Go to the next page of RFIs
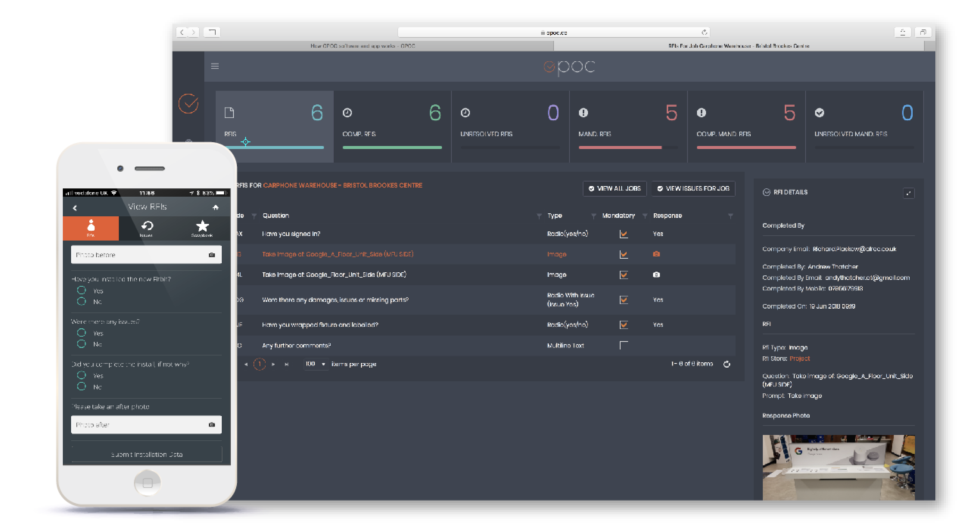 tap(273, 364)
